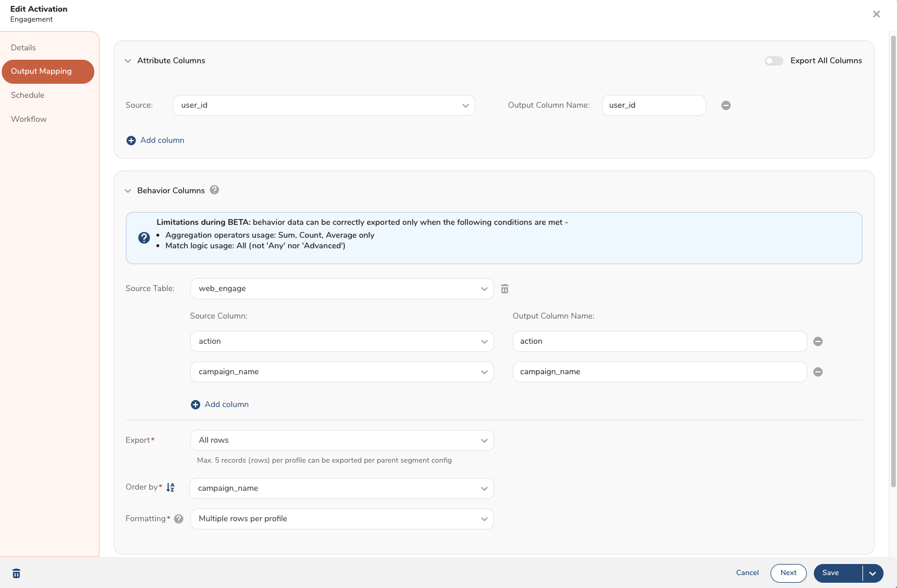Click the trash icon in the footer

pyautogui.click(x=16, y=573)
